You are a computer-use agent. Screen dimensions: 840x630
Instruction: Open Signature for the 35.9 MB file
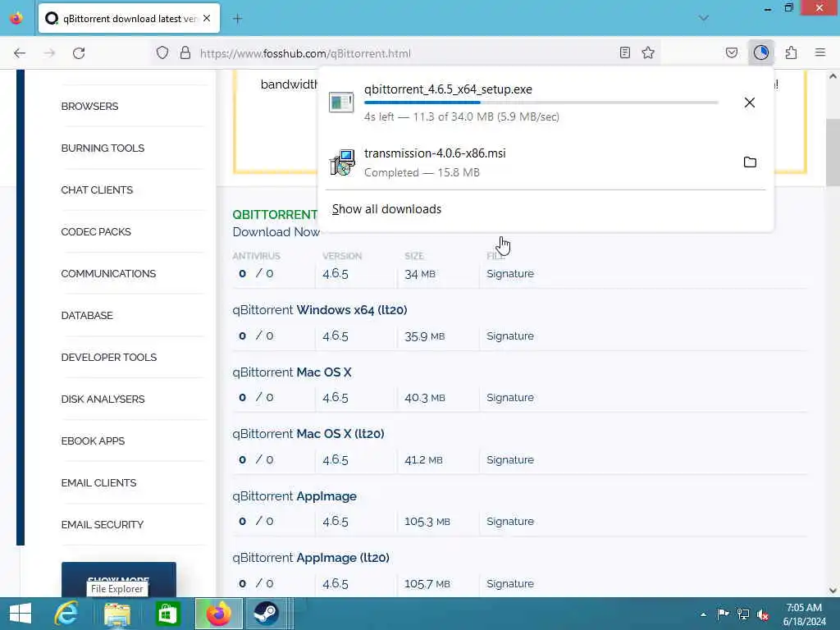510,336
